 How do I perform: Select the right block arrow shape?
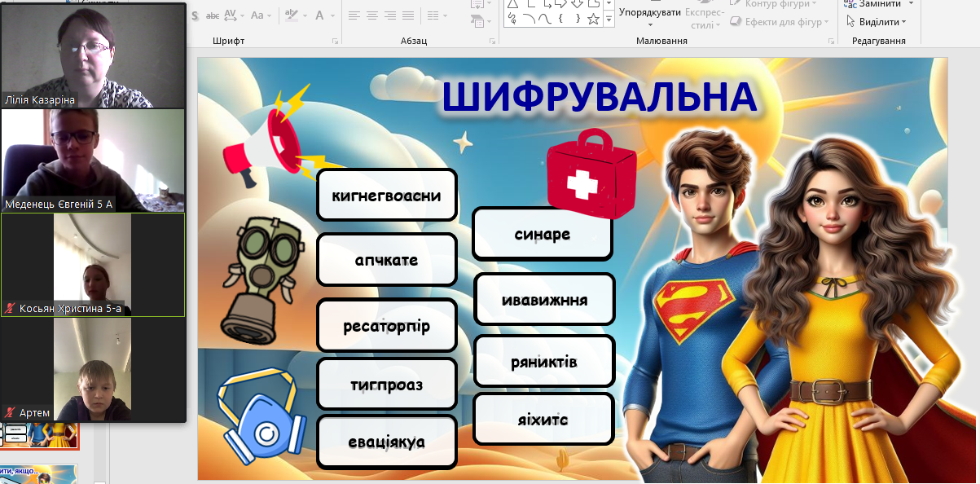pos(561,4)
